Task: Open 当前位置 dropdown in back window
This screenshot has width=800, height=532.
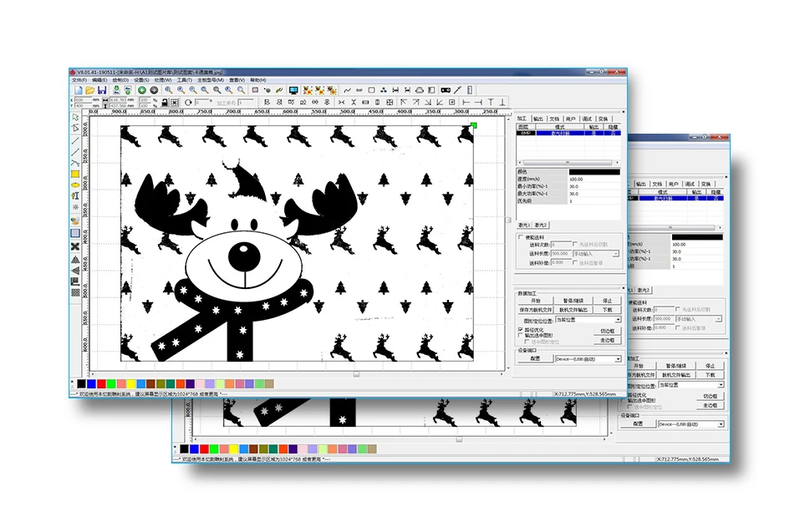Action: click(x=691, y=385)
